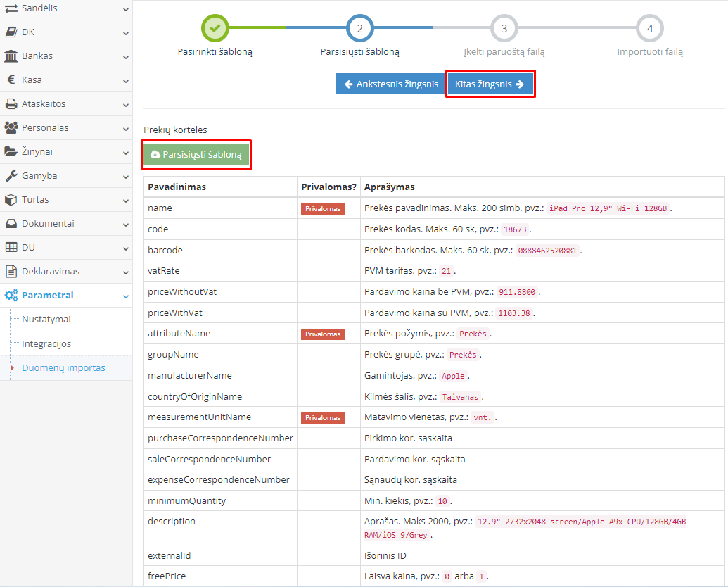The width and height of the screenshot is (728, 587).
Task: Click the printer icon for Ataskaitos
Action: click(11, 104)
